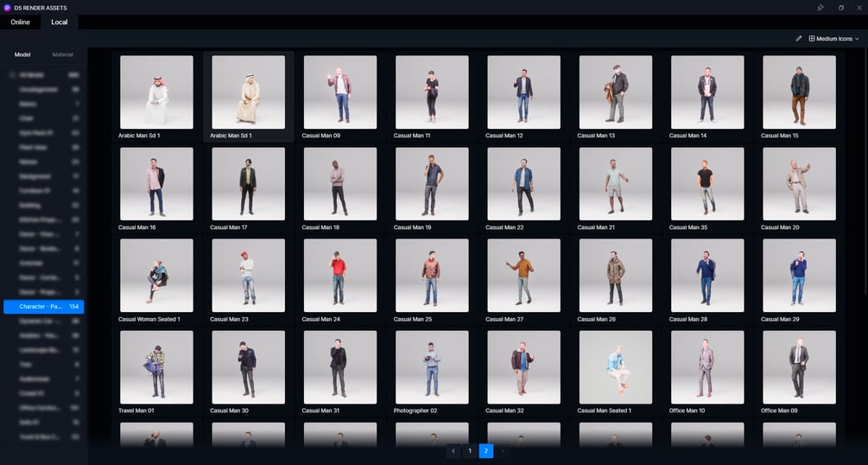Pick Casual Man 18 asset
Viewport: 868px width, 465px height.
[x=340, y=183]
